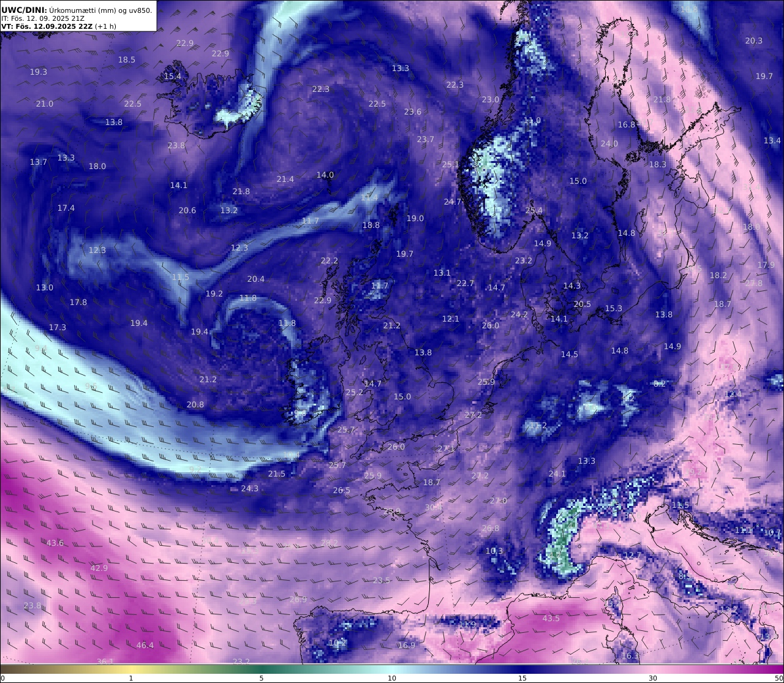
Task: Select the '25.2' map value
Action: point(355,393)
